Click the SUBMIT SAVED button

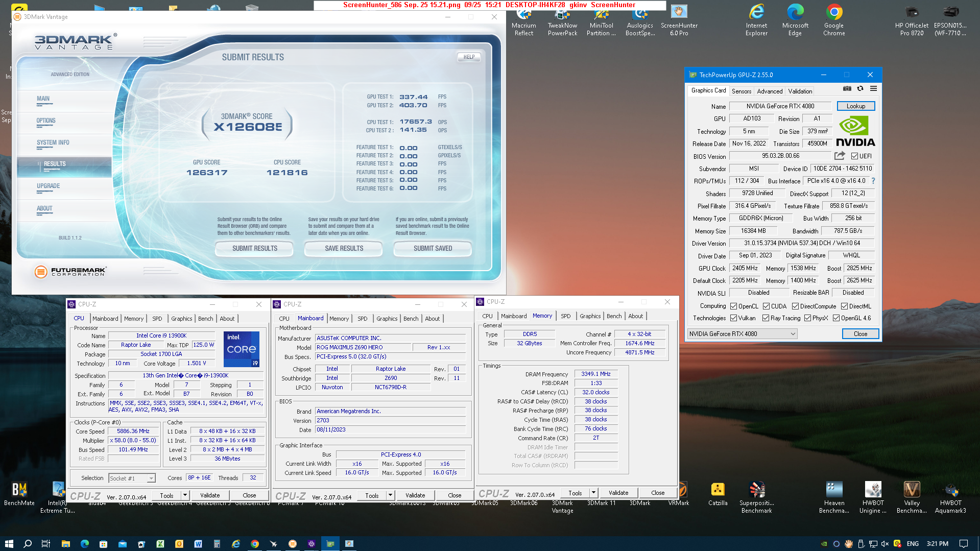[x=433, y=249]
